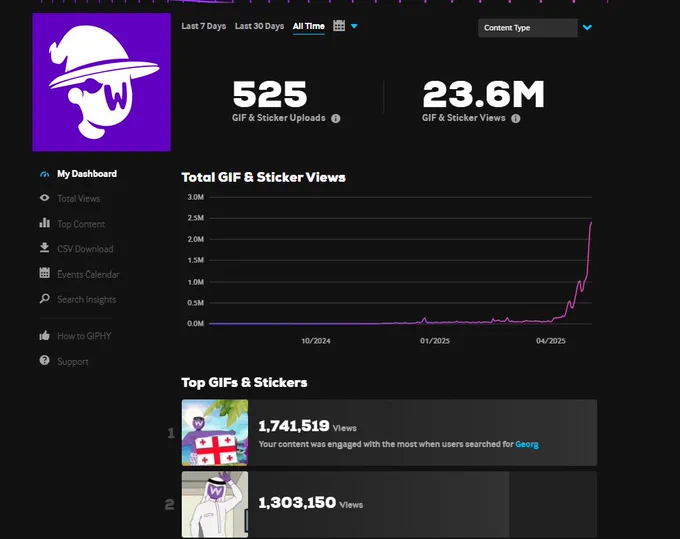
Task: Open Events Calendar in sidebar
Action: click(88, 274)
